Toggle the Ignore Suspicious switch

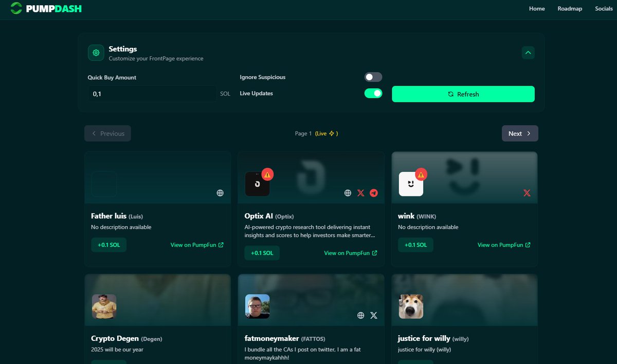tap(373, 77)
